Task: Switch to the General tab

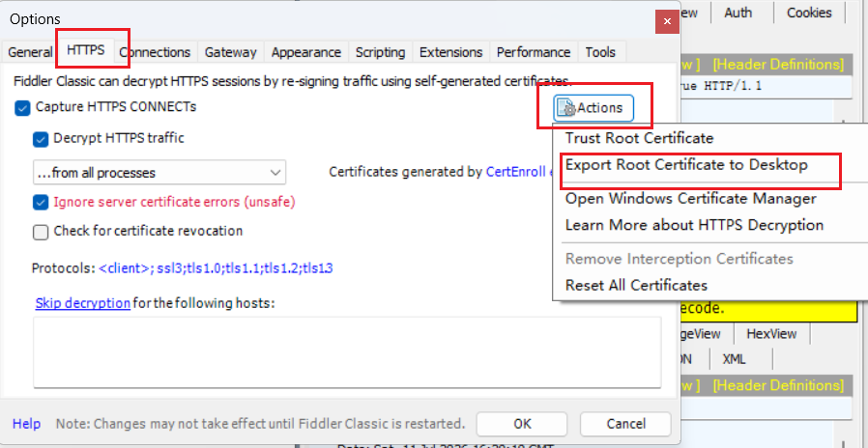Action: pyautogui.click(x=30, y=52)
